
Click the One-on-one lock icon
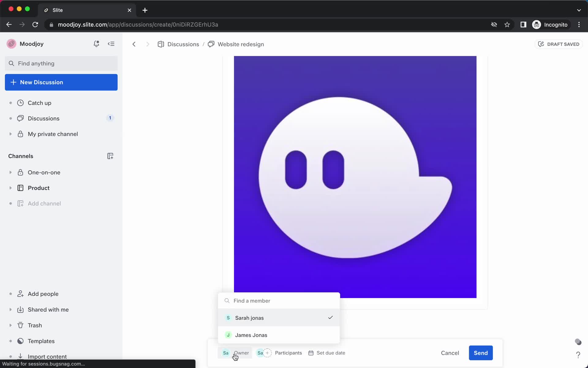20,172
